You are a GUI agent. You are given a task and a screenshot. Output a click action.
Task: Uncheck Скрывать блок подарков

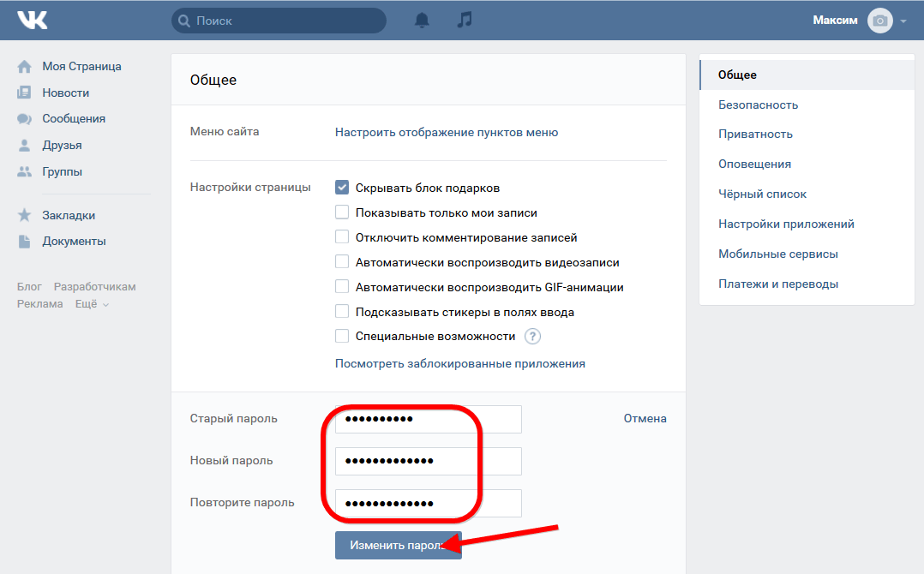tap(342, 188)
